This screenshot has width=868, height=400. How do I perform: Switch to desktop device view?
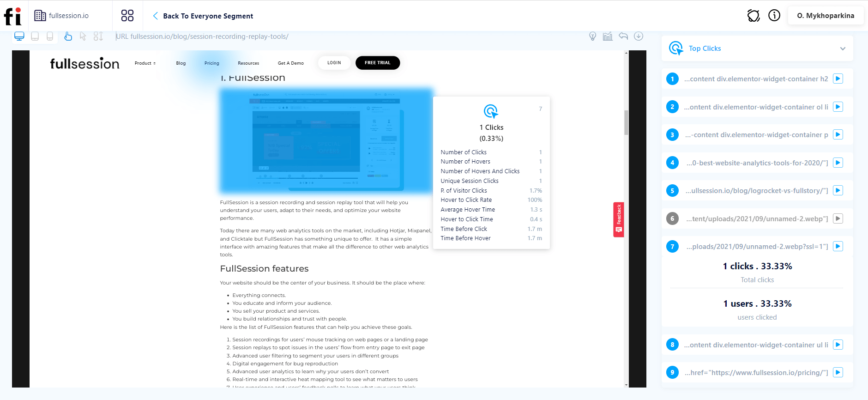coord(19,36)
